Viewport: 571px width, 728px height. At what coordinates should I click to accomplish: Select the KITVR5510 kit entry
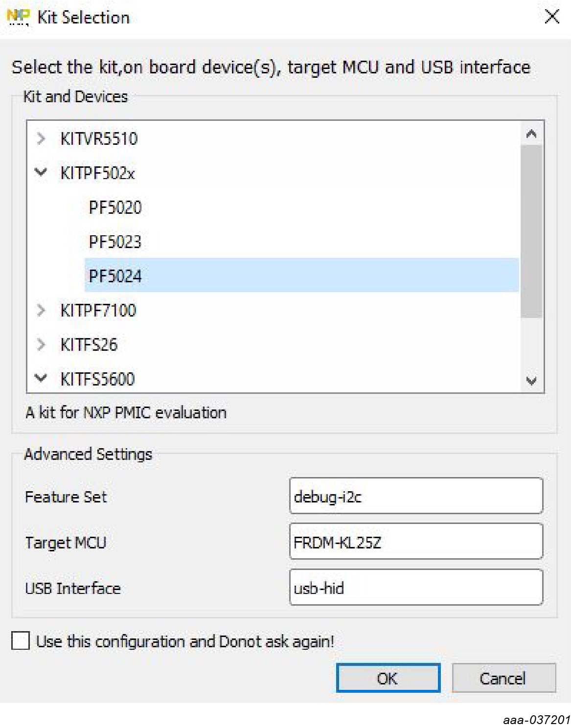point(99,138)
